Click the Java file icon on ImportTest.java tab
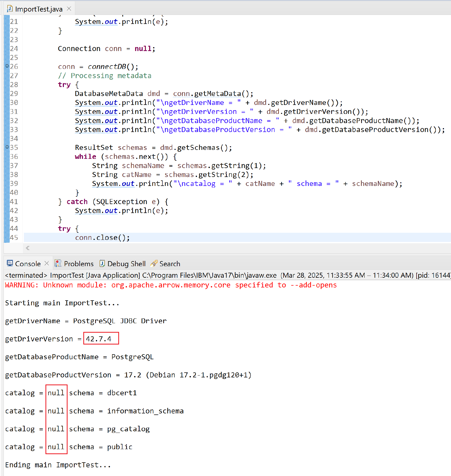 10,9
